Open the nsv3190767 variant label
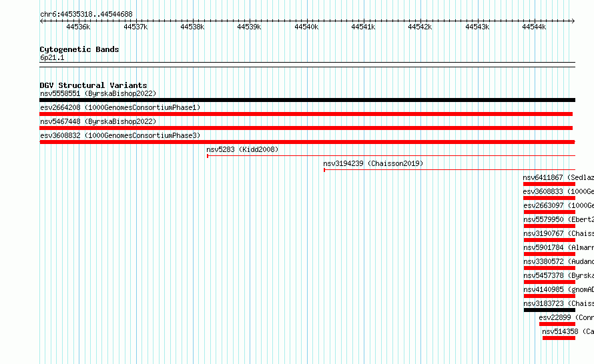The height and width of the screenshot is (364, 594). click(x=559, y=233)
